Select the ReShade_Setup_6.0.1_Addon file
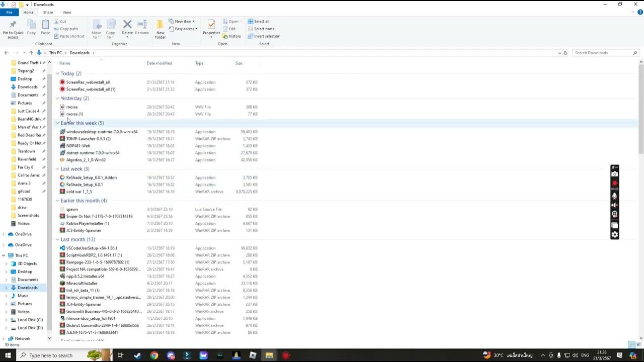Viewport: 644px width, 362px height. (x=91, y=177)
